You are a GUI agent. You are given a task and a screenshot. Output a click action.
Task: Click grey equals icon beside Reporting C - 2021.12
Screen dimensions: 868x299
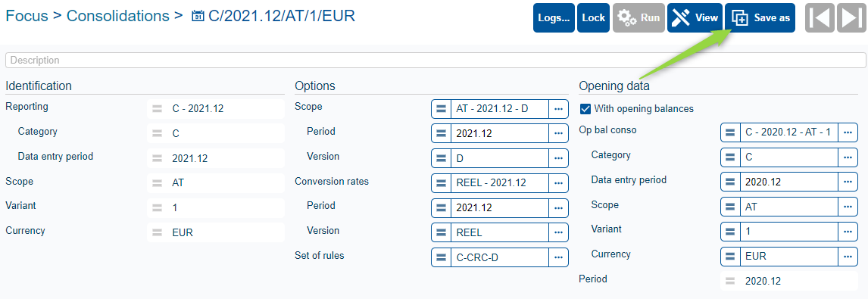pyautogui.click(x=158, y=108)
